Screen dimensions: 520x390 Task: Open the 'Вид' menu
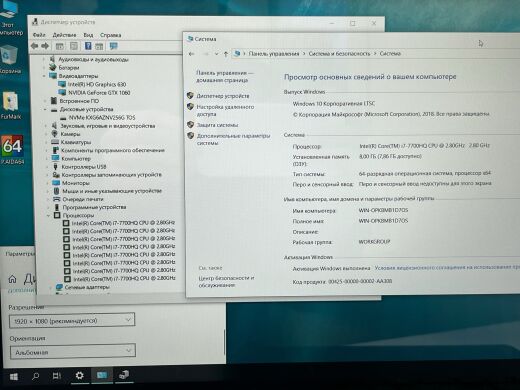tap(88, 35)
